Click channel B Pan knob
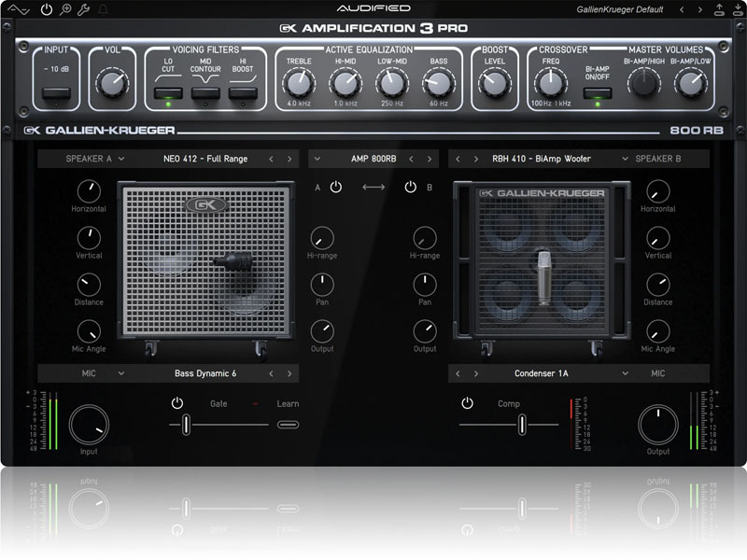The image size is (747, 560). (425, 285)
